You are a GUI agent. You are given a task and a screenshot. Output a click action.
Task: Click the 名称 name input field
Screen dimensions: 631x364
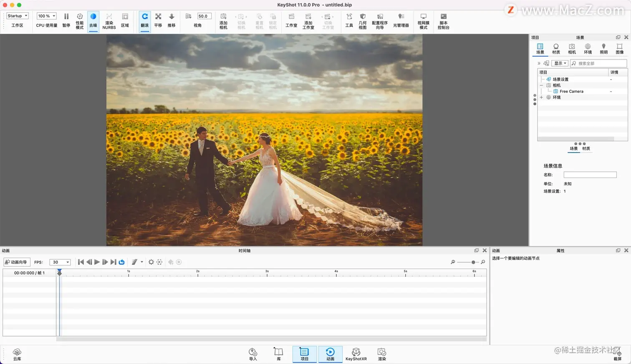(590, 175)
